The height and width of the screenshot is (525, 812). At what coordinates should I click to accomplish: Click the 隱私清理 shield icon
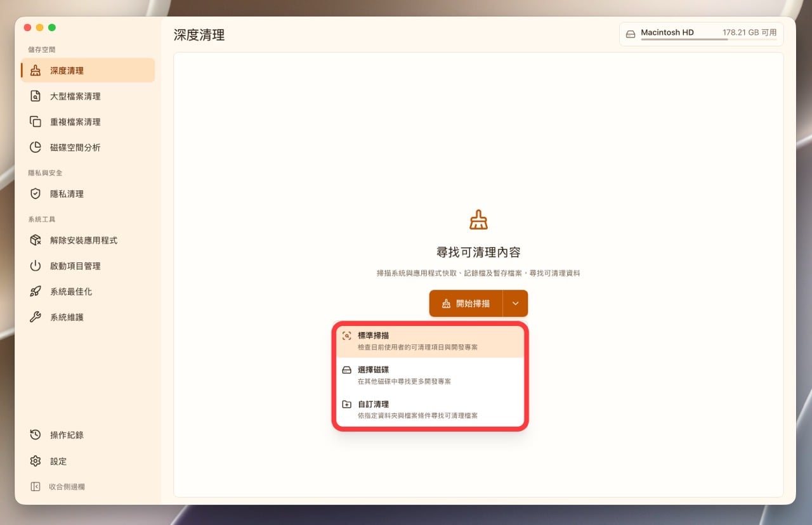(x=36, y=194)
